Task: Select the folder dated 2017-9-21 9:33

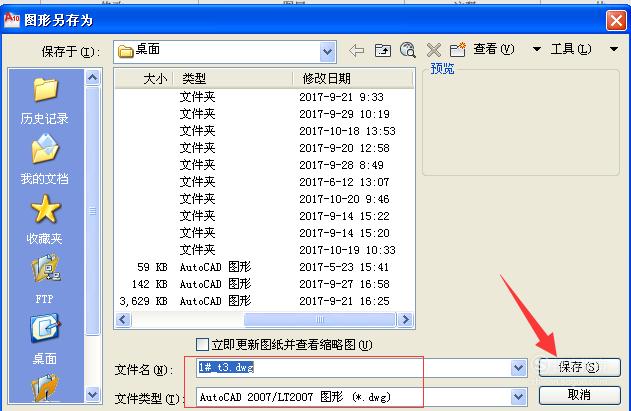Action: coord(264,97)
